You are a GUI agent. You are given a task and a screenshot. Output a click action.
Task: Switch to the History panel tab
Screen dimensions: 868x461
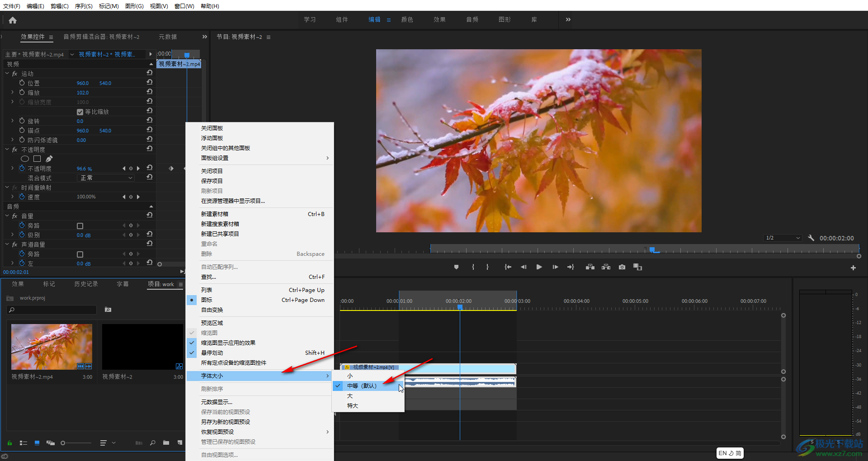(x=86, y=284)
